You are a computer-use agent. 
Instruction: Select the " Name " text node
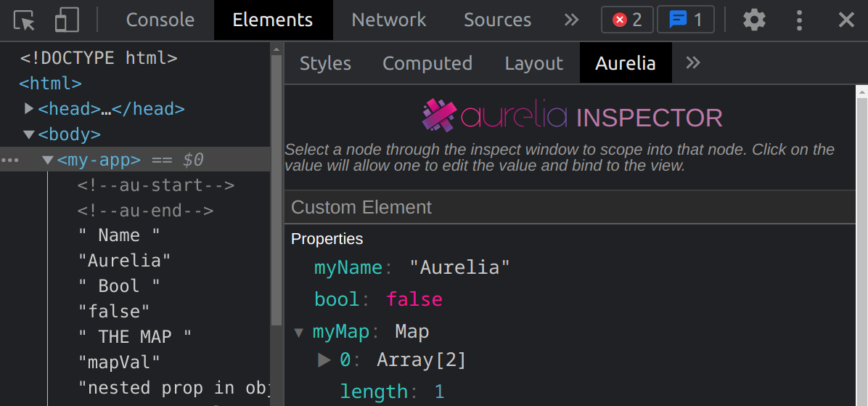coord(119,235)
